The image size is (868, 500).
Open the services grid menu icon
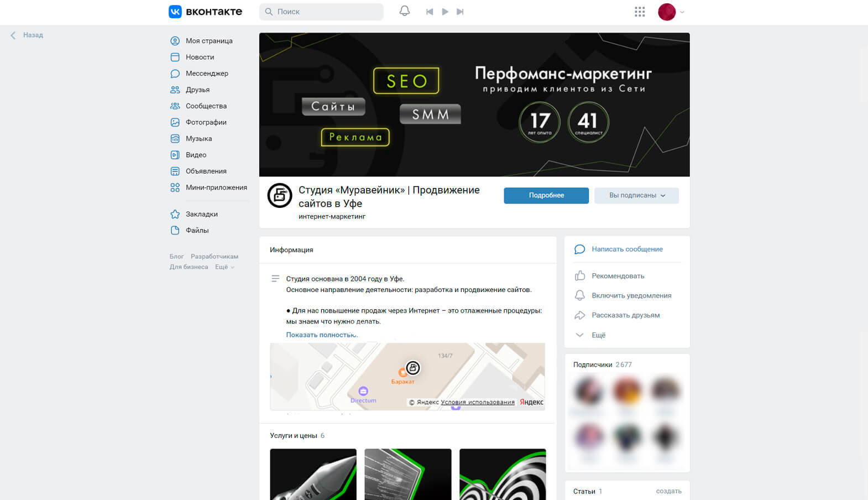(x=640, y=12)
